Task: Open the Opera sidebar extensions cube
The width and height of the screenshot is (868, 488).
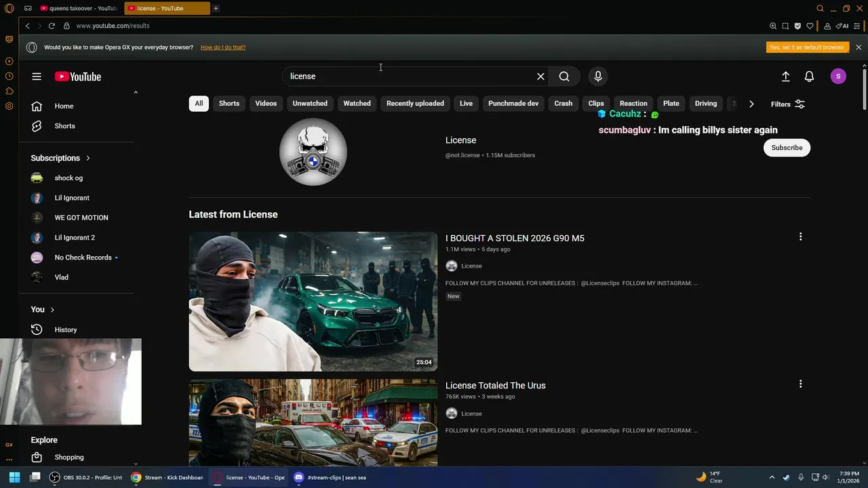Action: click(x=9, y=91)
